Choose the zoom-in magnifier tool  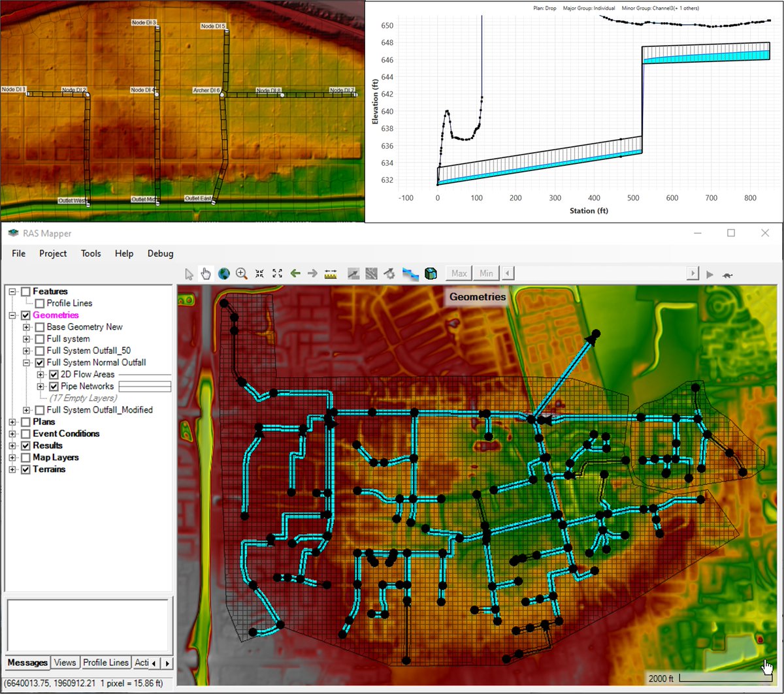[242, 274]
